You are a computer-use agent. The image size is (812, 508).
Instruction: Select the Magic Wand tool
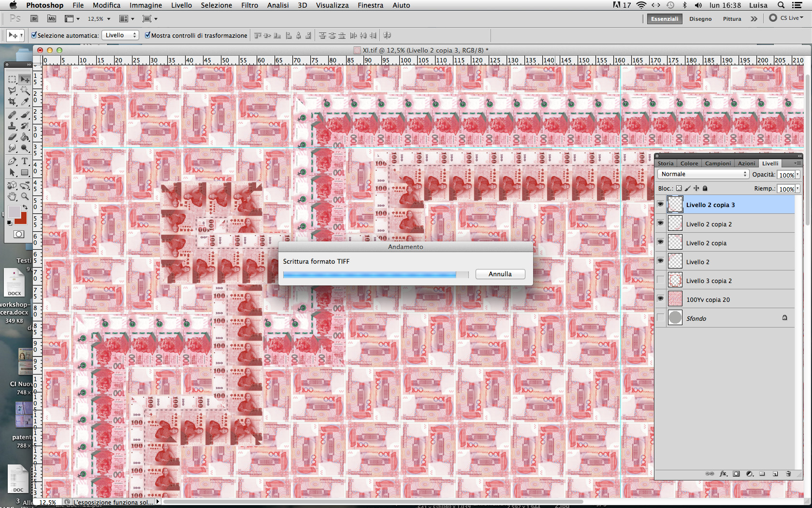click(25, 90)
